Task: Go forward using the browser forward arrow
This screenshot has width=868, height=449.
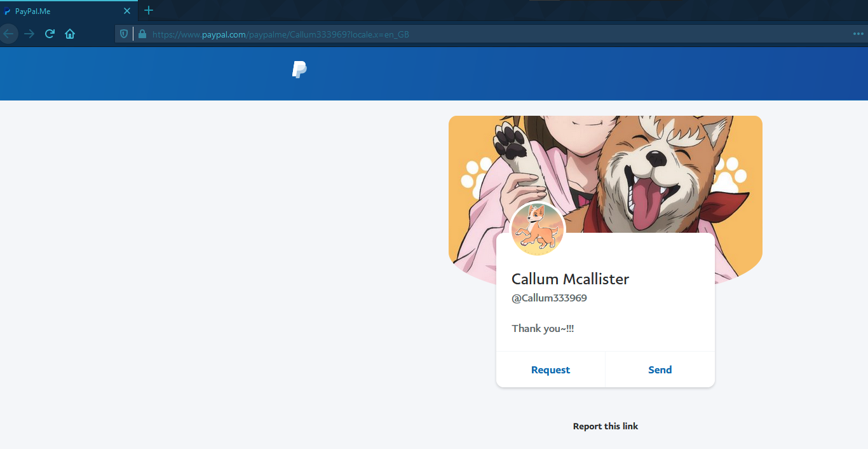Action: click(29, 34)
